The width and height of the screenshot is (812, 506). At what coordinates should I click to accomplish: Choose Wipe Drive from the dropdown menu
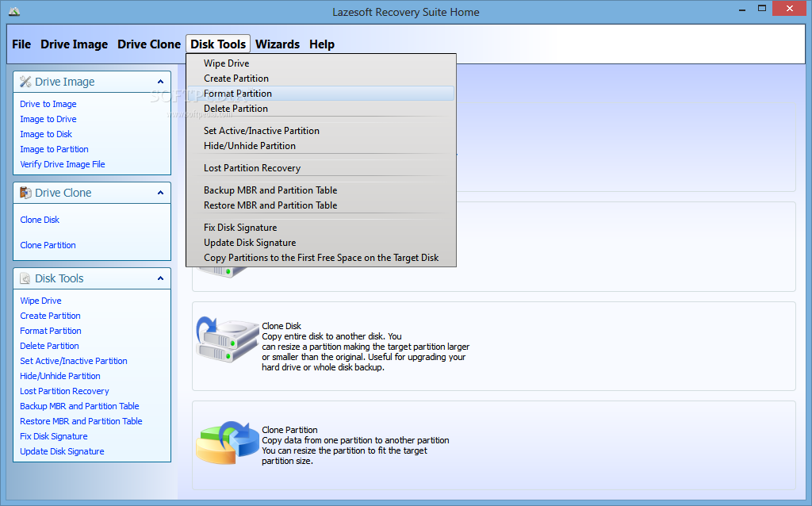point(321,63)
